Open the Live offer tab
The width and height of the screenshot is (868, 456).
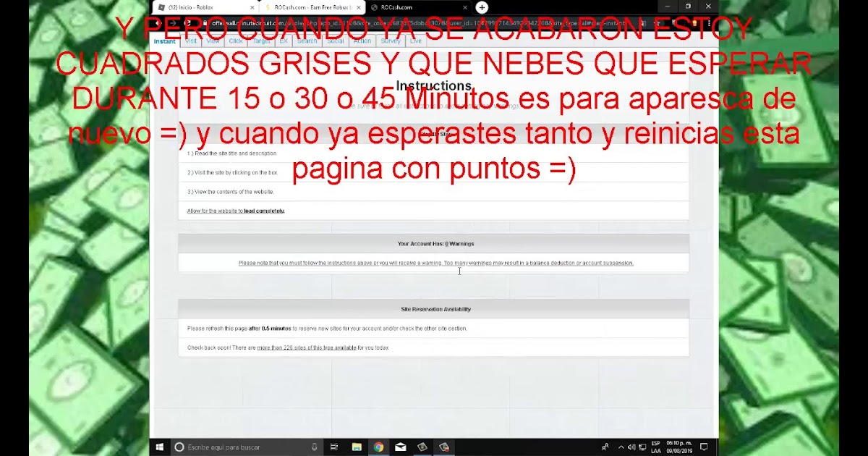[x=416, y=41]
